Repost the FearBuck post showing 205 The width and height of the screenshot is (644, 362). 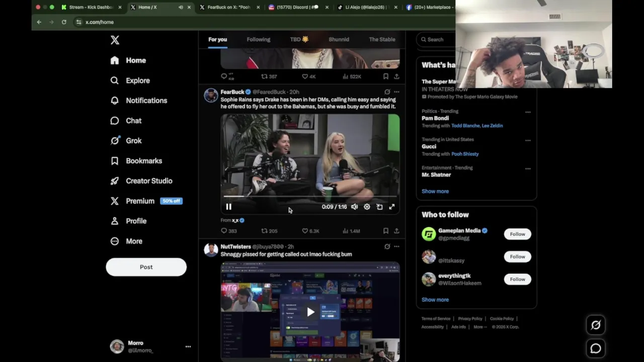click(x=269, y=231)
